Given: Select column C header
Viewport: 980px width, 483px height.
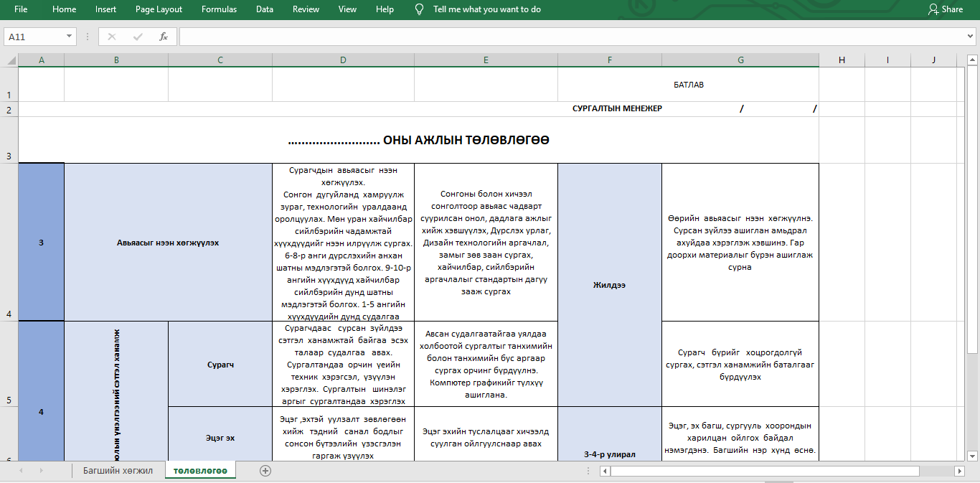Looking at the screenshot, I should pos(220,60).
